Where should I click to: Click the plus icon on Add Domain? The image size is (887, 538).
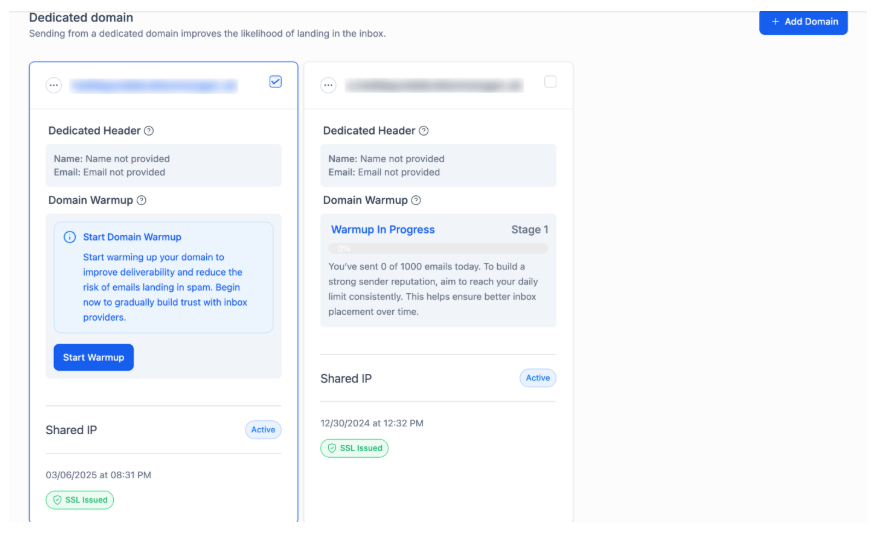point(775,21)
